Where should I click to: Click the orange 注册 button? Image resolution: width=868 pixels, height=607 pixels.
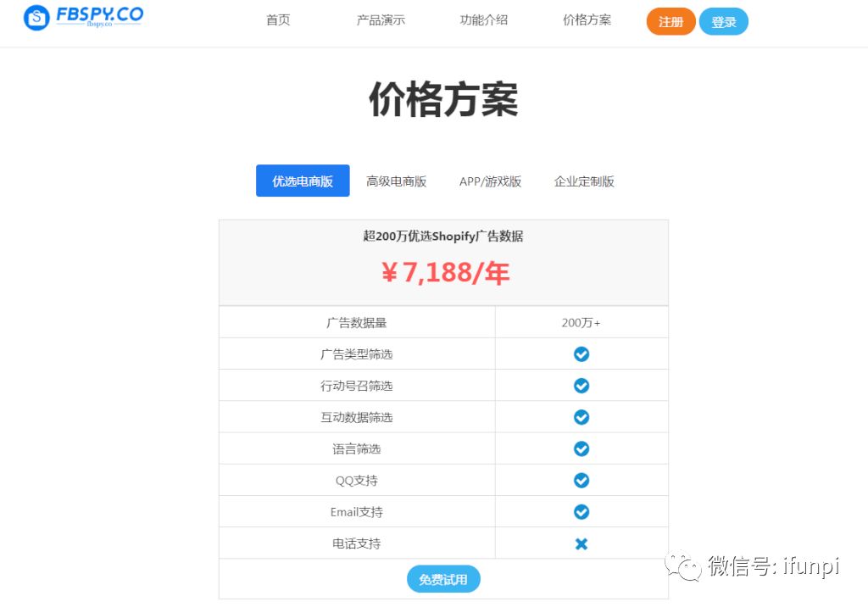(671, 21)
